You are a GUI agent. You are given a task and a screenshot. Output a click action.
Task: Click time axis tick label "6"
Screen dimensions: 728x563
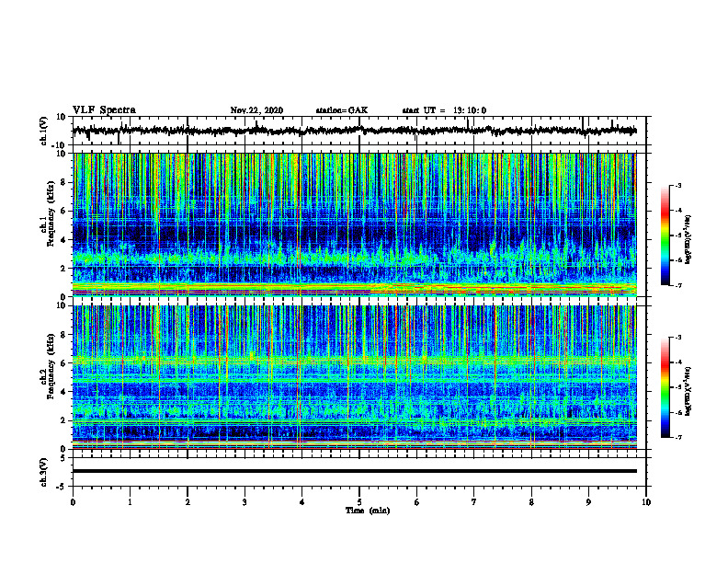click(x=417, y=502)
